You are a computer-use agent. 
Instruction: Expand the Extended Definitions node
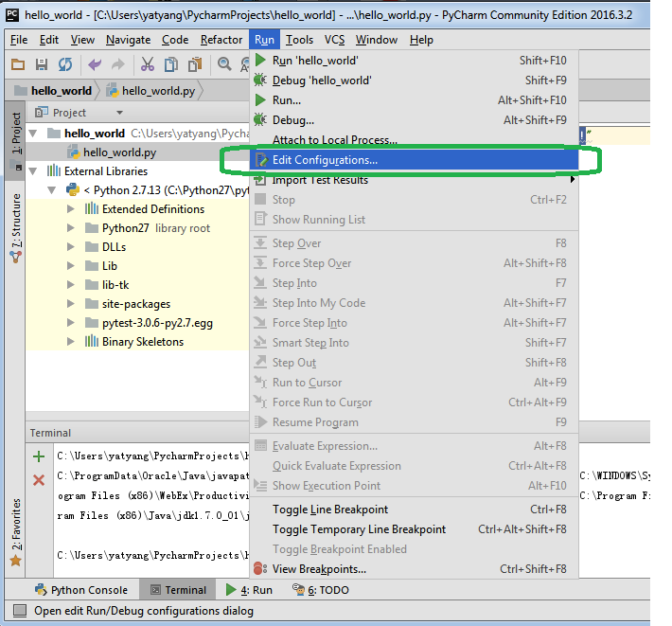[71, 208]
